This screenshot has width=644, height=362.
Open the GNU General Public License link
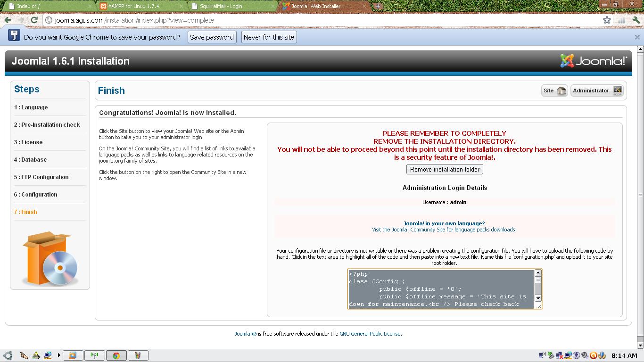(x=370, y=334)
